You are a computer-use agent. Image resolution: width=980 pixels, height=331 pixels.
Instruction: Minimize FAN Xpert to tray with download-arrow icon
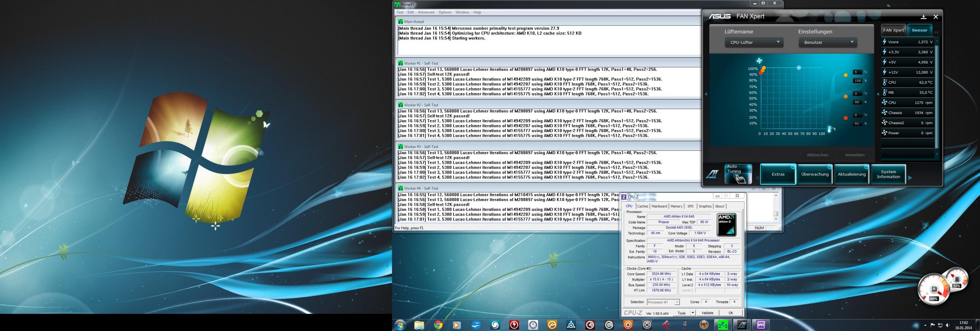point(923,17)
